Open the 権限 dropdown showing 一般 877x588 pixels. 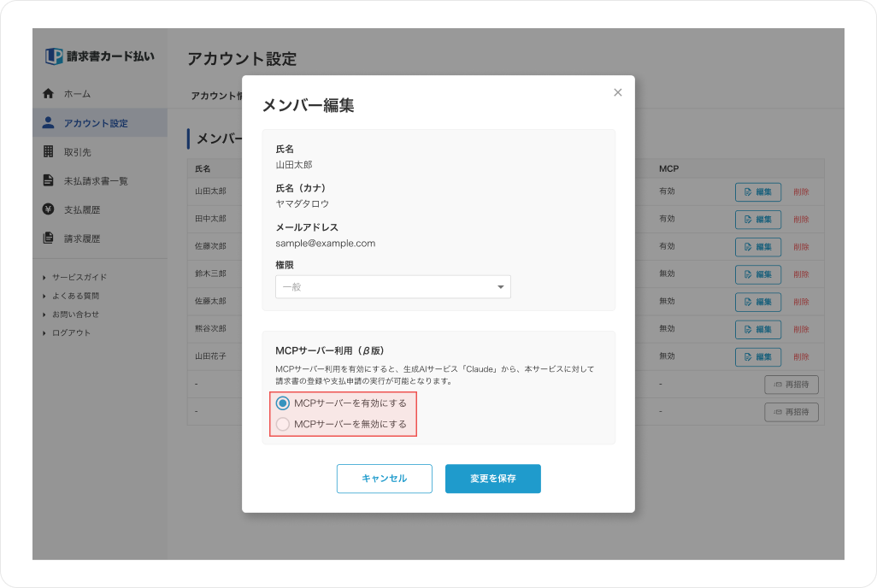(392, 287)
